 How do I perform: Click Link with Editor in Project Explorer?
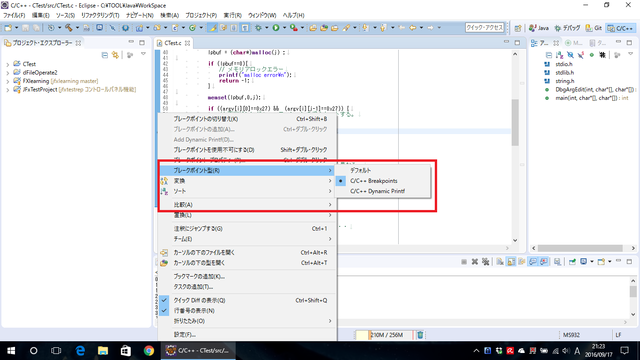pyautogui.click(x=116, y=55)
